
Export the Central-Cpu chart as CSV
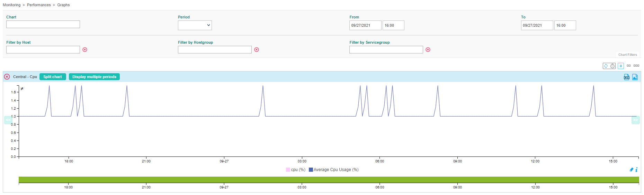point(627,77)
